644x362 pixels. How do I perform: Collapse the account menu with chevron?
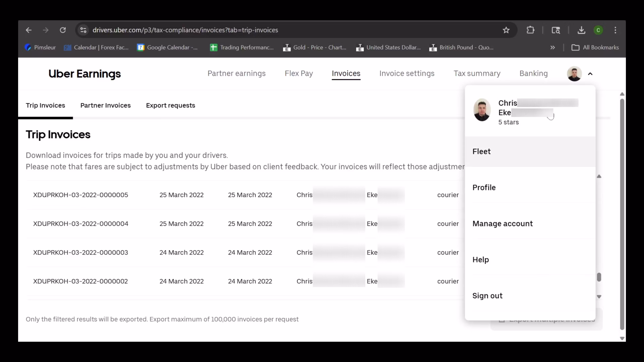point(590,74)
